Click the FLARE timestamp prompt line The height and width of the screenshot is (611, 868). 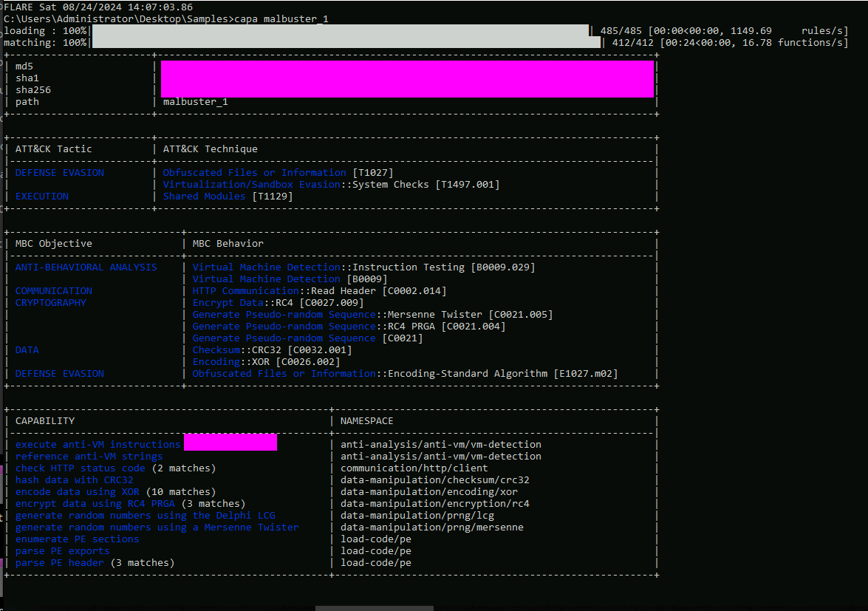click(98, 7)
